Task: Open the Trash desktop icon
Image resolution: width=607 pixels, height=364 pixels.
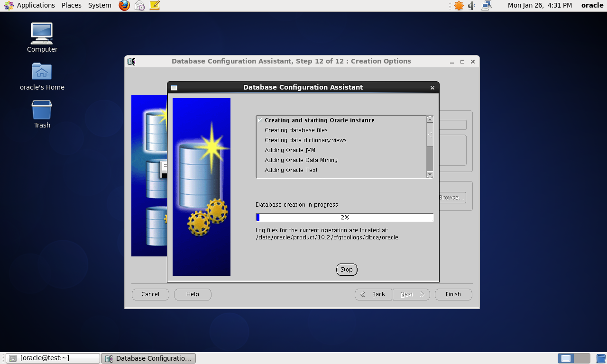Action: (42, 114)
